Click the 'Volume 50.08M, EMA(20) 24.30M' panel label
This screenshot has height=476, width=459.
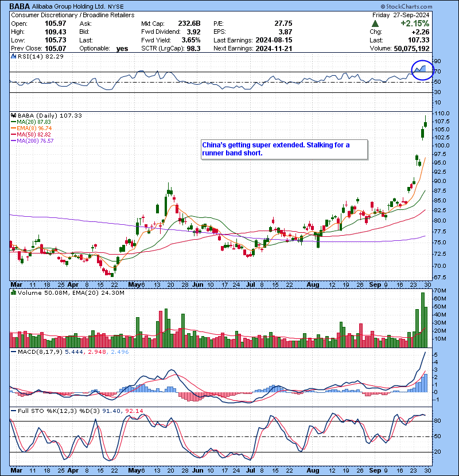71,293
